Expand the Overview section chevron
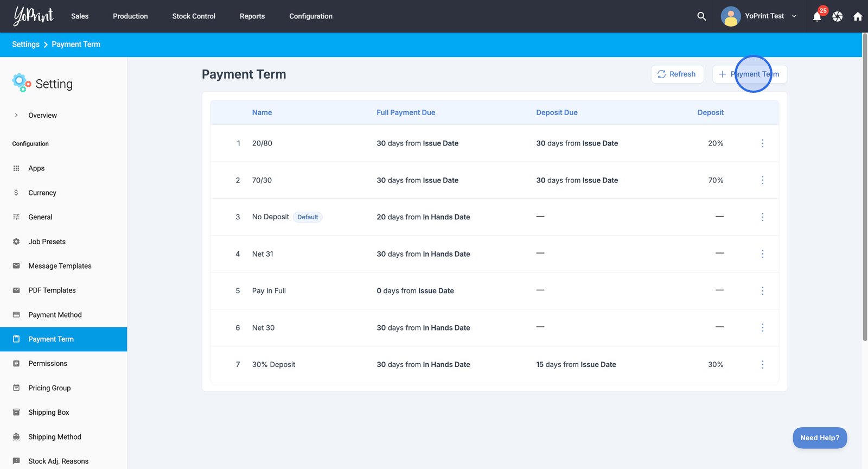 [x=16, y=115]
